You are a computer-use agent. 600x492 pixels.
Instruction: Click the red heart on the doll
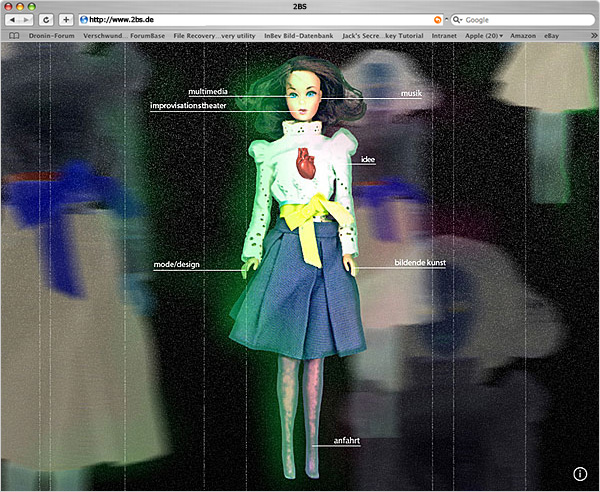click(x=306, y=163)
